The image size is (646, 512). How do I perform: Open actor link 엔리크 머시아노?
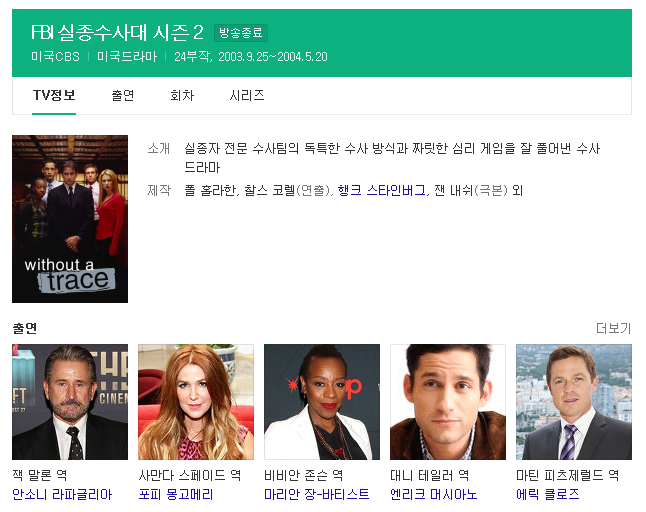point(434,494)
